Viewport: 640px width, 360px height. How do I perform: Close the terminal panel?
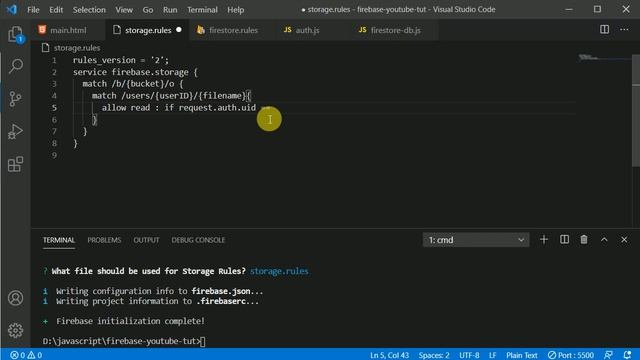tap(624, 240)
